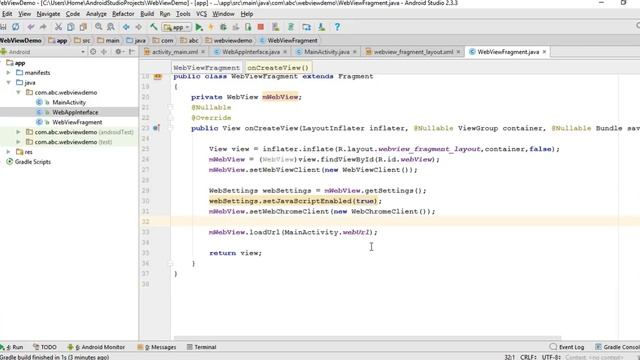
Task: Switch to activity_main.xml editor tab
Action: pyautogui.click(x=174, y=52)
